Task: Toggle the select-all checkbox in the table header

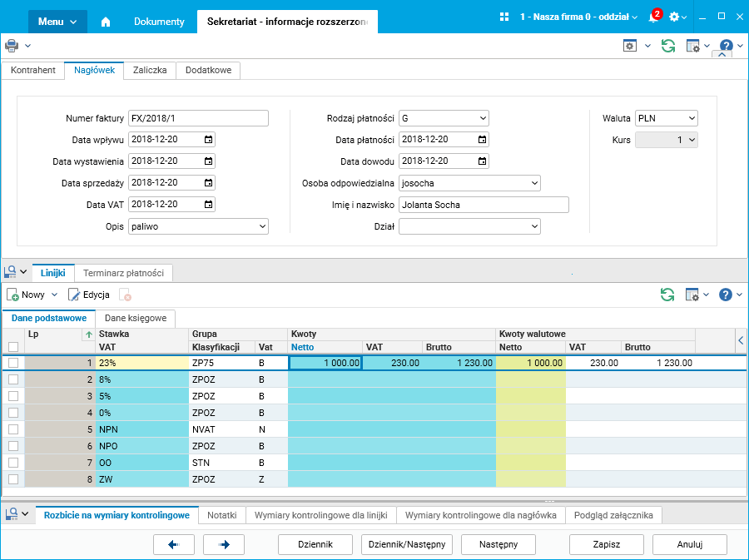Action: [x=12, y=347]
